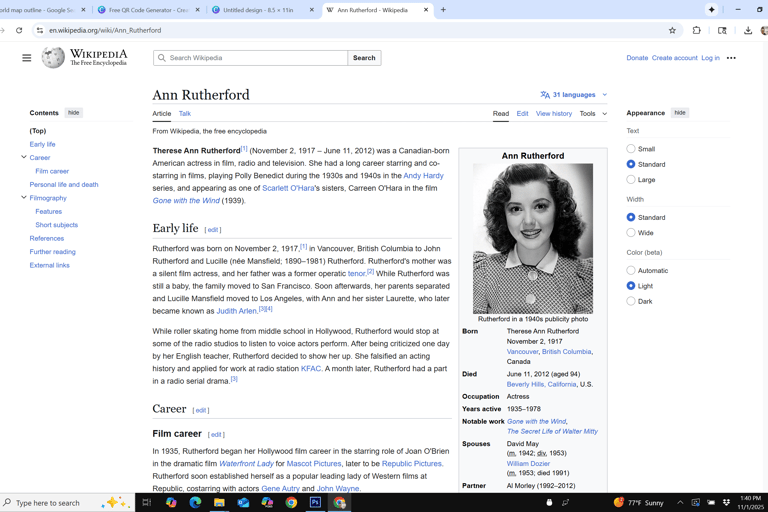Select Large text size

[631, 179]
